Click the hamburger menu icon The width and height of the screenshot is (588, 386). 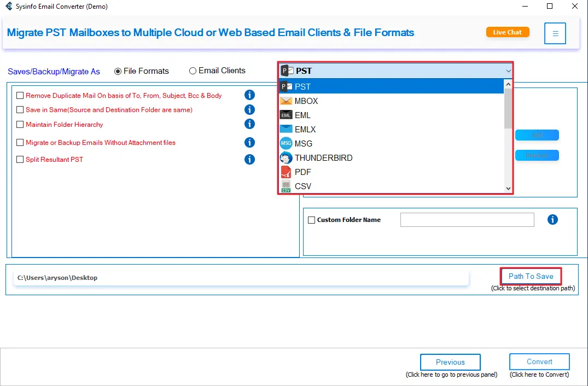[x=555, y=33]
